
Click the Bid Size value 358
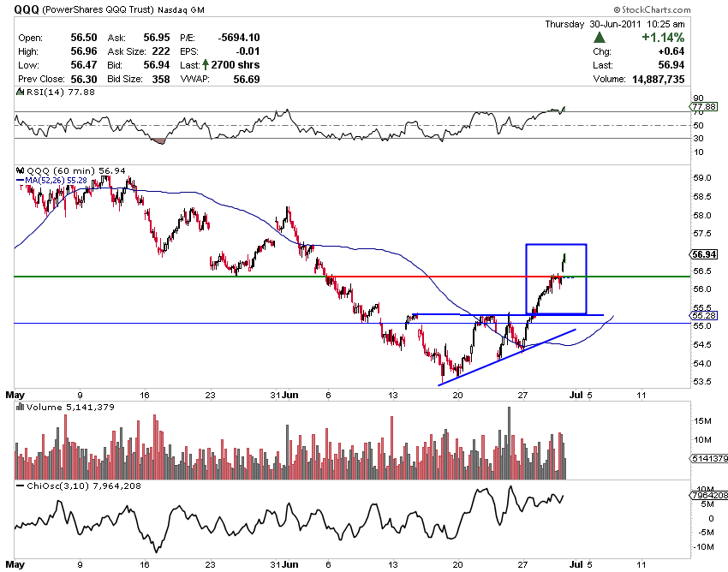[161, 79]
